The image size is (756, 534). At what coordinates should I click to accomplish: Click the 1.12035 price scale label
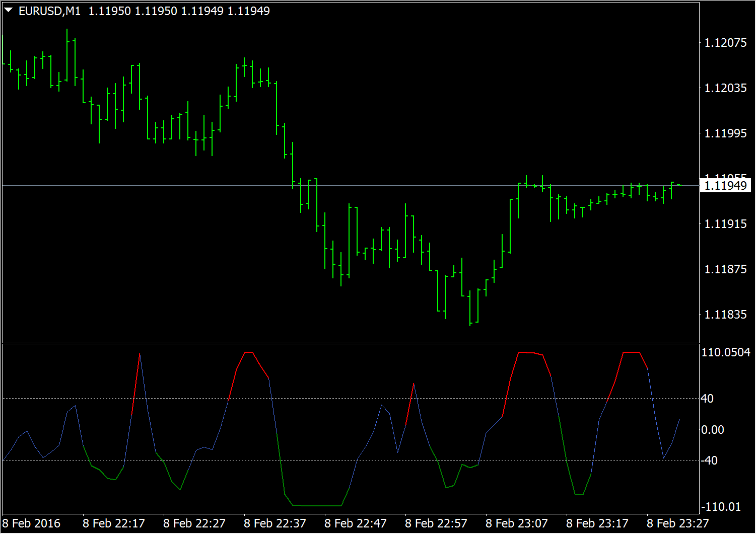pos(725,88)
